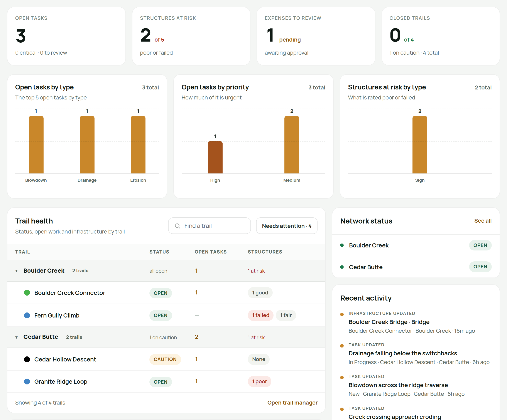Click the orange bullet beside Infrastructure Updated activity
The height and width of the screenshot is (420, 507).
coord(342,314)
